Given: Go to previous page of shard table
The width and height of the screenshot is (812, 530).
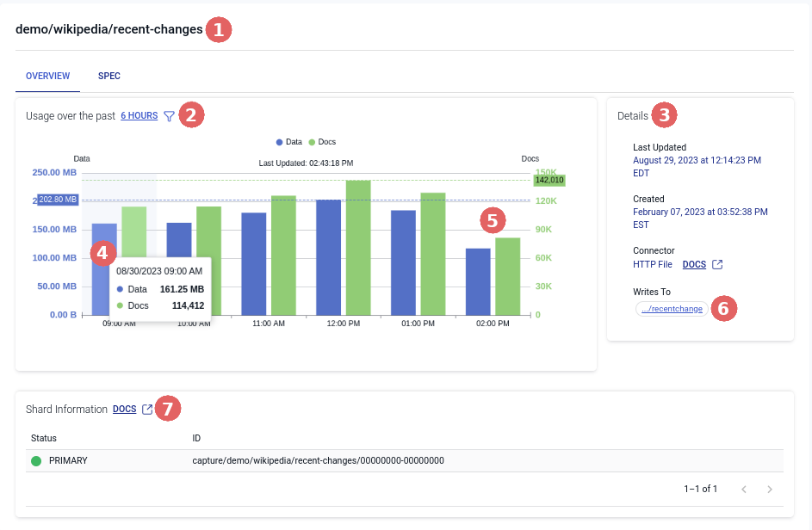Looking at the screenshot, I should (744, 490).
